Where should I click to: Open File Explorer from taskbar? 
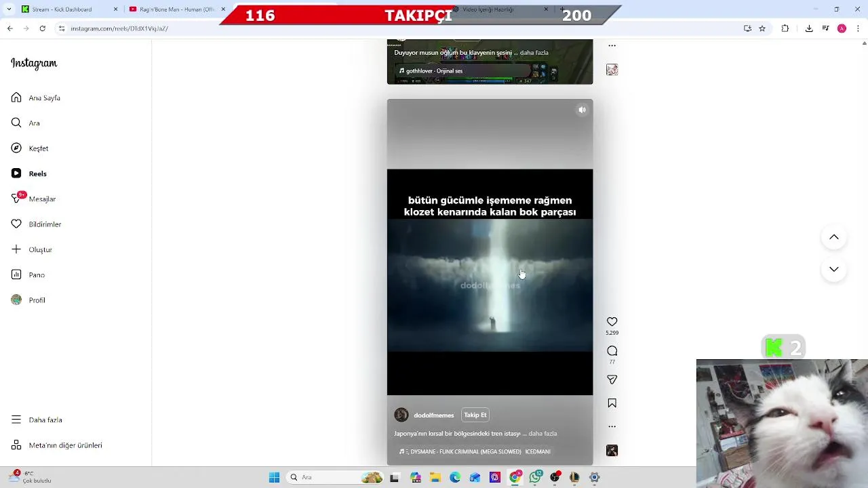434,477
